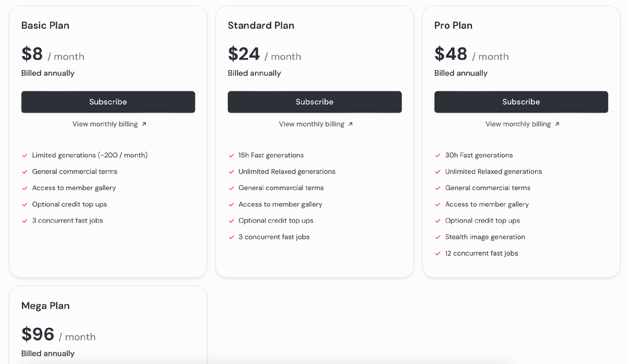Click the checkmark next to 15h Fast generations

[x=231, y=156]
